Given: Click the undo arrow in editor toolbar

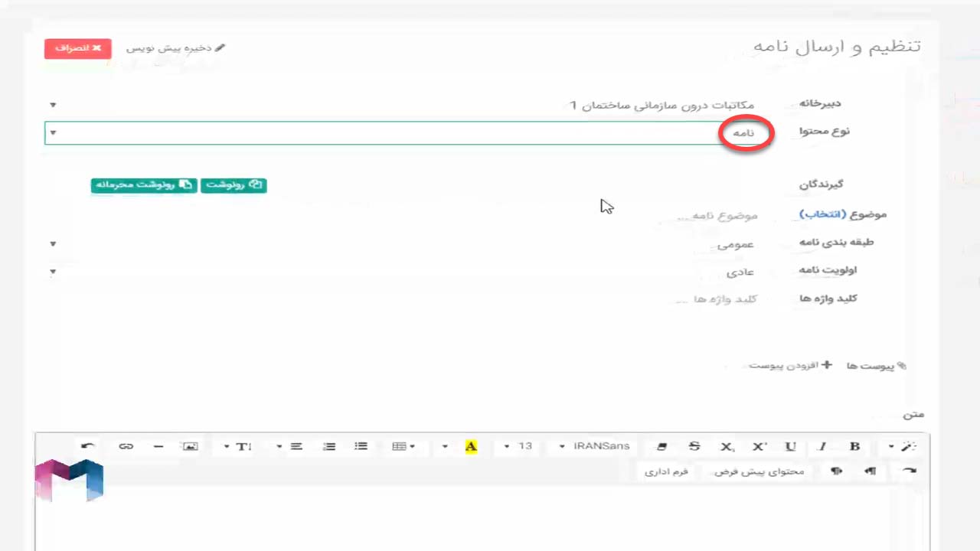Looking at the screenshot, I should [88, 446].
